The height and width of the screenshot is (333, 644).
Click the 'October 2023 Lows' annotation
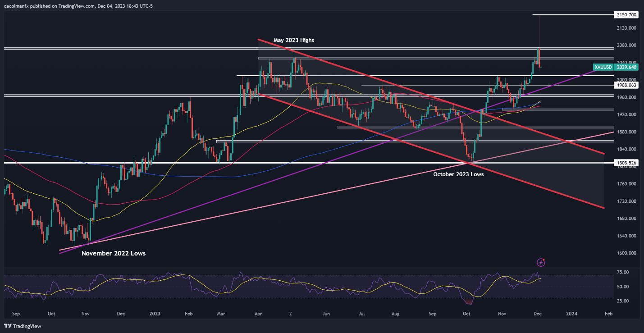pyautogui.click(x=458, y=174)
